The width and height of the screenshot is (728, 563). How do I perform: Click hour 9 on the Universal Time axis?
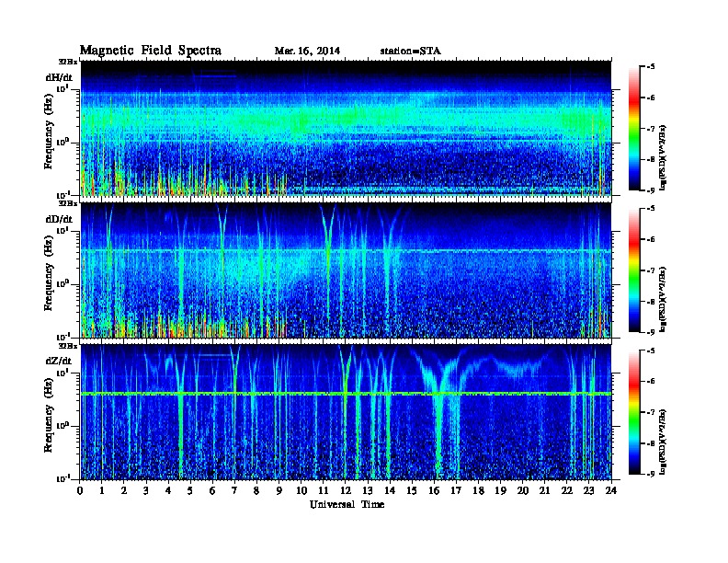pyautogui.click(x=279, y=490)
